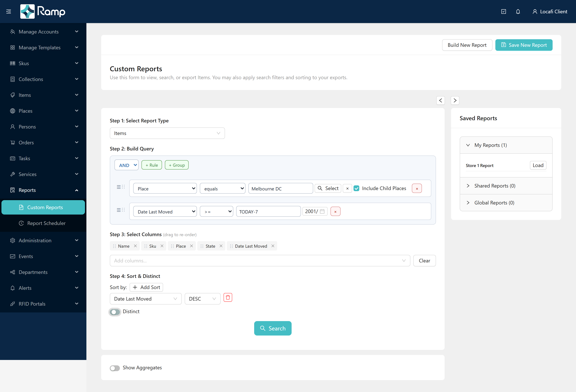Viewport: 576px width, 392px height.
Task: Delete the Place rule with red x
Action: (417, 188)
